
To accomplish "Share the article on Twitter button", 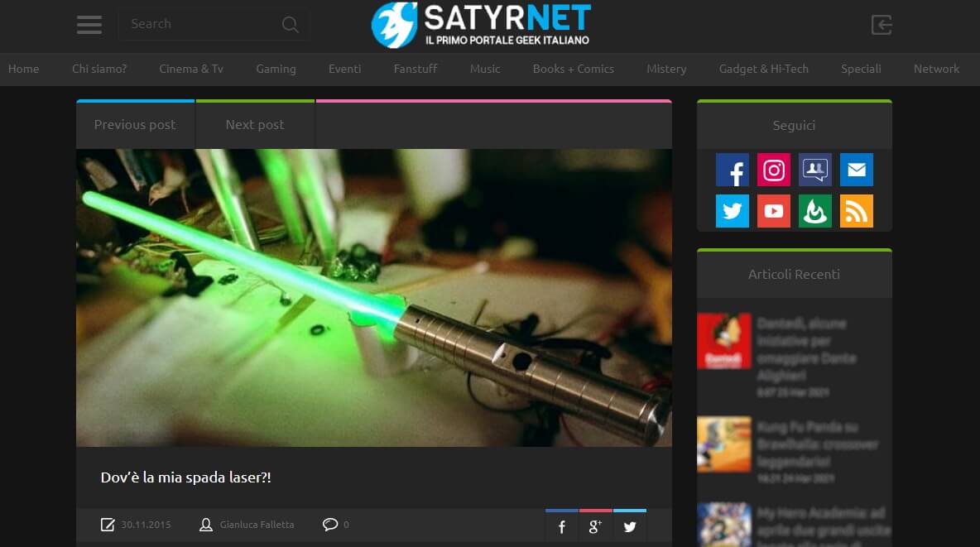I will (630, 527).
